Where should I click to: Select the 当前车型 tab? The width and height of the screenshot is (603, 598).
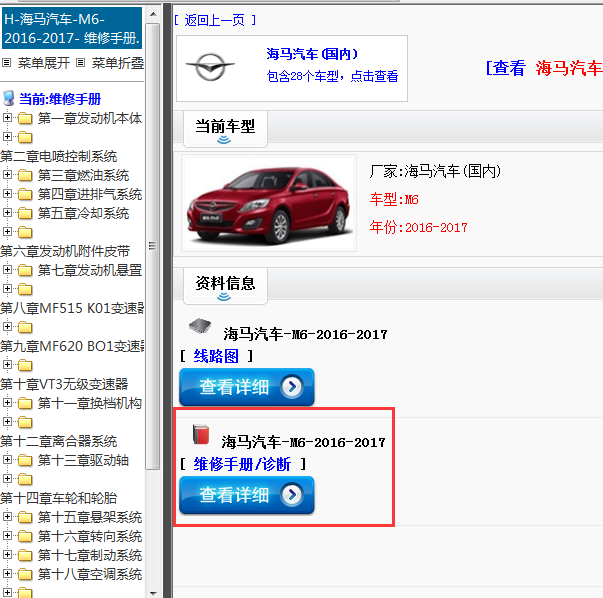225,128
